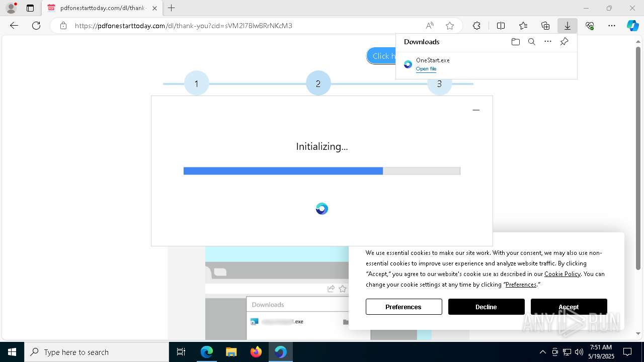Select OneStart.exe download entry

487,64
